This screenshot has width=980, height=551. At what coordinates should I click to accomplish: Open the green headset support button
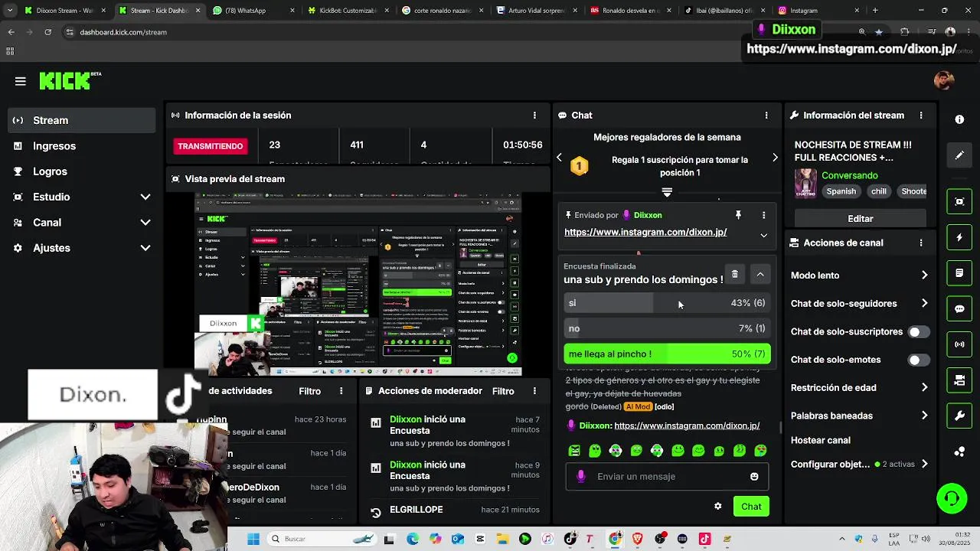click(x=952, y=499)
